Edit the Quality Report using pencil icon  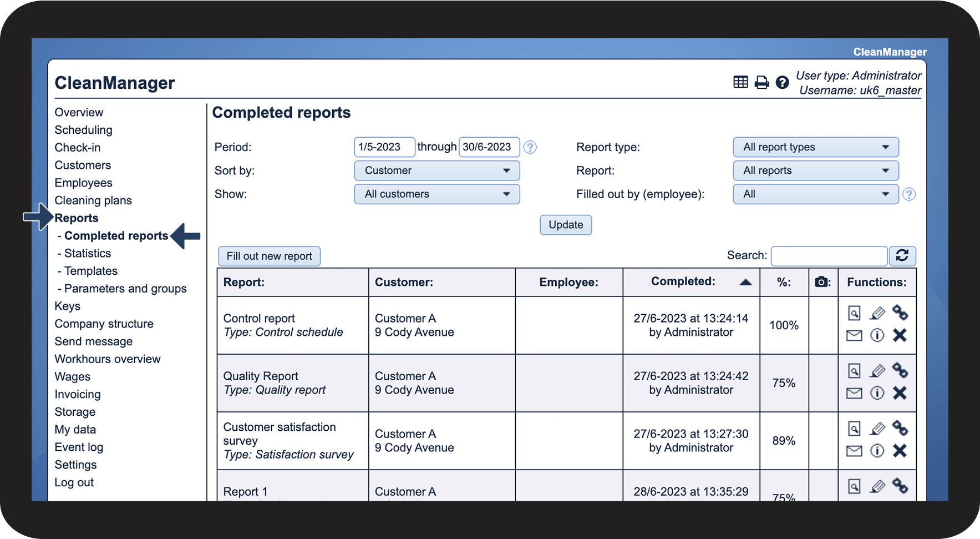click(877, 371)
